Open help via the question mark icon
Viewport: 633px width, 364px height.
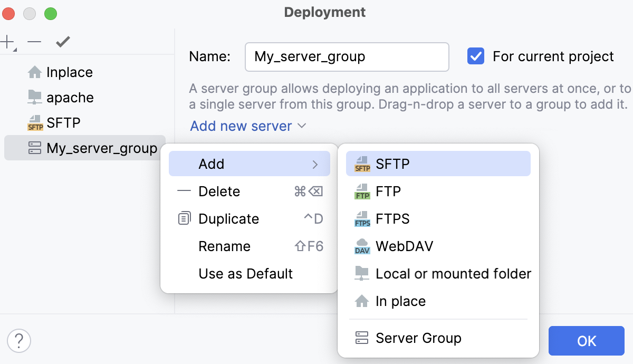tap(19, 341)
